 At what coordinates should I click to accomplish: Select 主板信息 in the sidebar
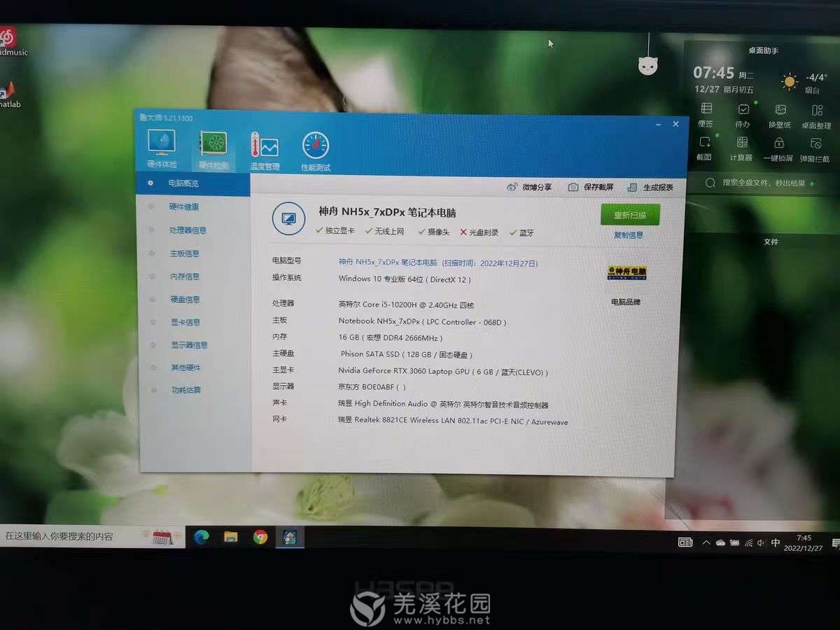(184, 253)
